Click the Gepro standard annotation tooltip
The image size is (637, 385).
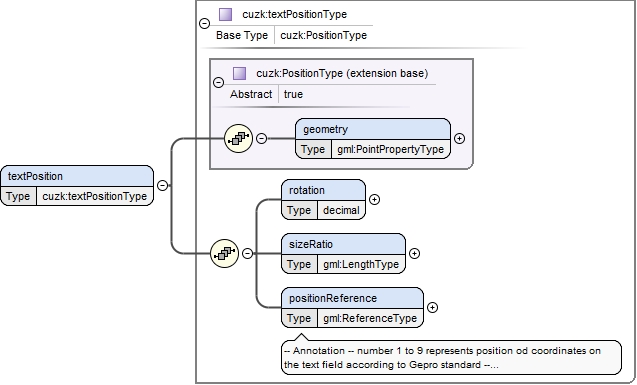pyautogui.click(x=451, y=357)
